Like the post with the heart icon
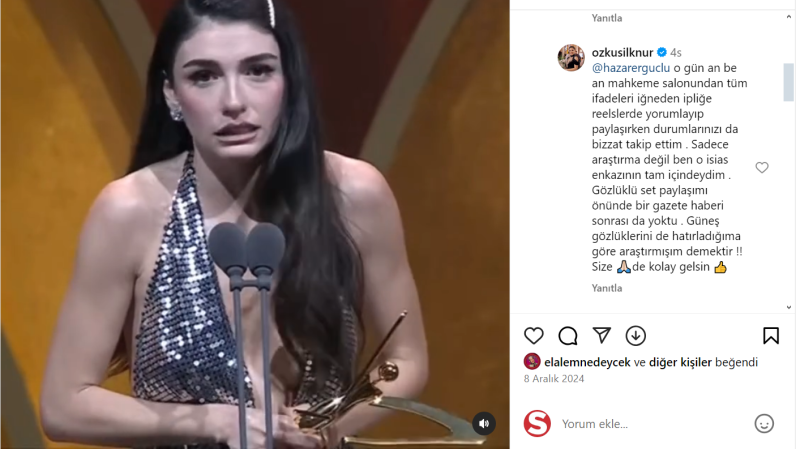The height and width of the screenshot is (449, 800). 534,336
